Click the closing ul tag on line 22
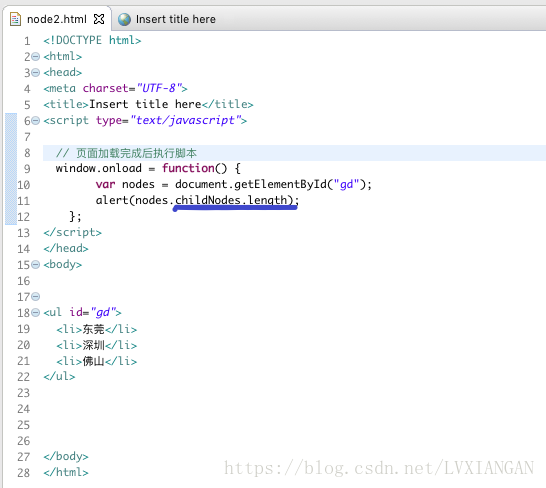The height and width of the screenshot is (488, 546). [59, 377]
